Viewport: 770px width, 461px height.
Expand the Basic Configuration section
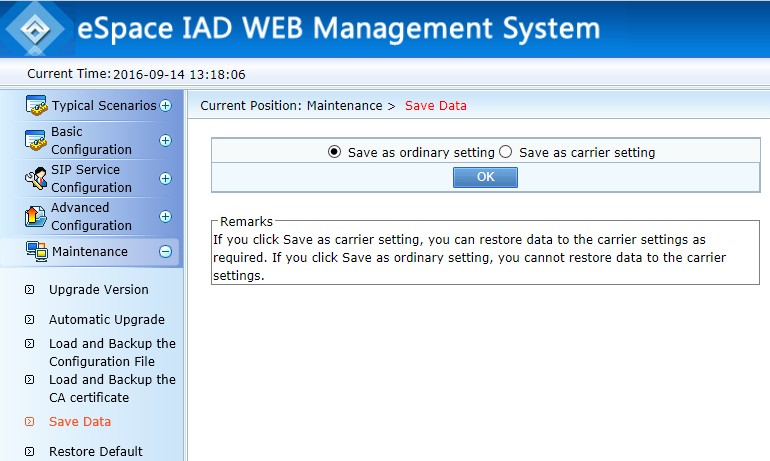coord(165,141)
